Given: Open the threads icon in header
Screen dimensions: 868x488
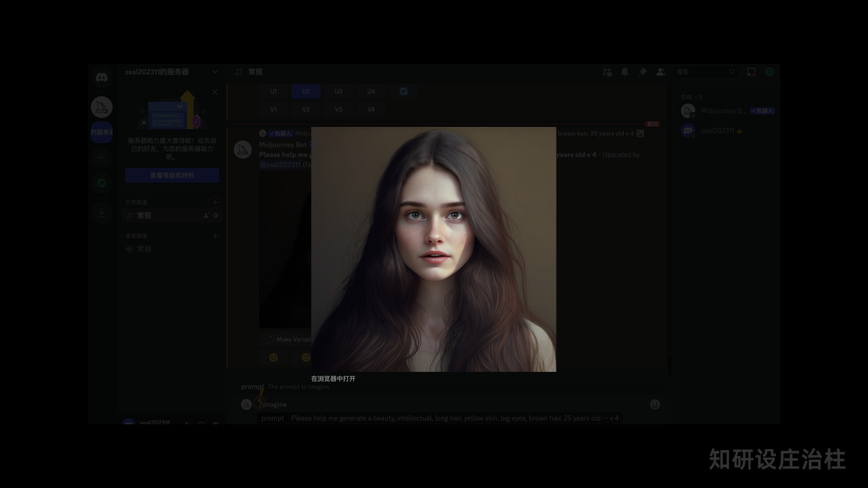Looking at the screenshot, I should point(607,72).
